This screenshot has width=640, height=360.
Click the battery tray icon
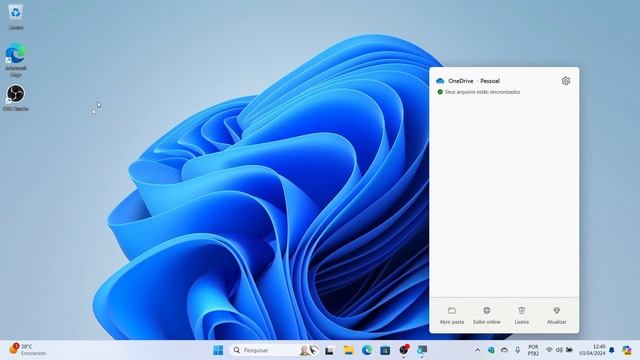pos(569,350)
